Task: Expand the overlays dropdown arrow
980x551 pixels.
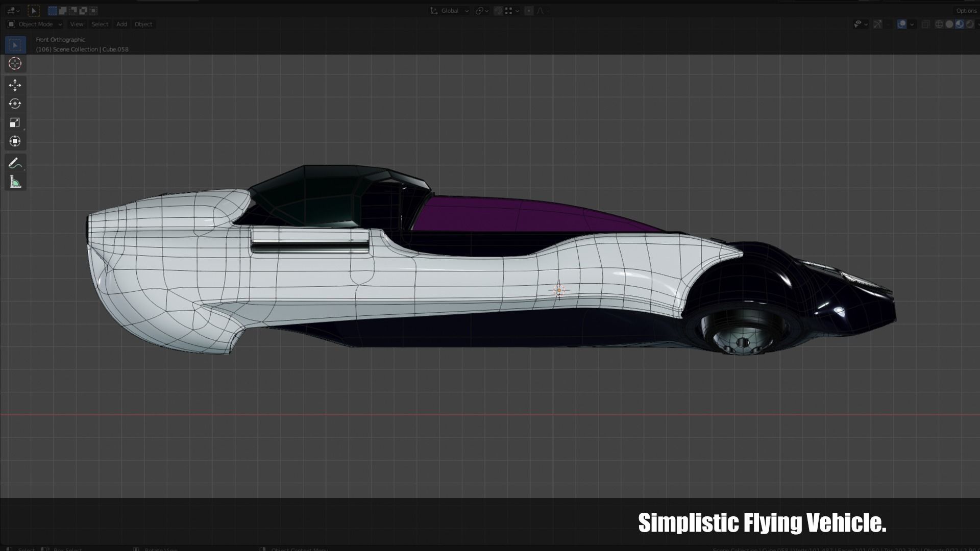Action: (912, 24)
